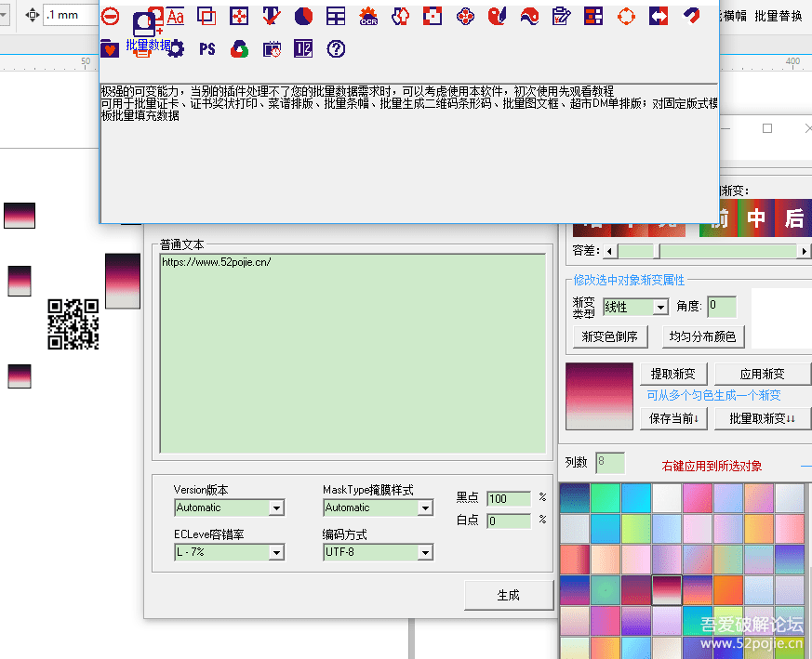Click the clipboard with pencil edit icon

tap(562, 16)
